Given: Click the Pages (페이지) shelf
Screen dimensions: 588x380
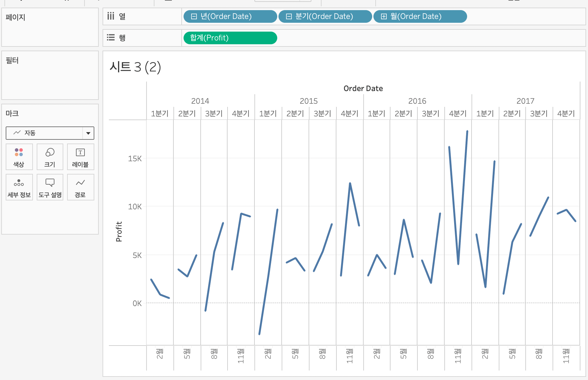Looking at the screenshot, I should pyautogui.click(x=50, y=27).
